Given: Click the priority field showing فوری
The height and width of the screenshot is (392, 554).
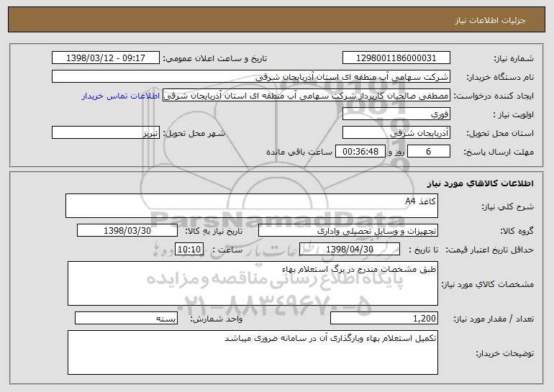Looking at the screenshot, I should 396,114.
